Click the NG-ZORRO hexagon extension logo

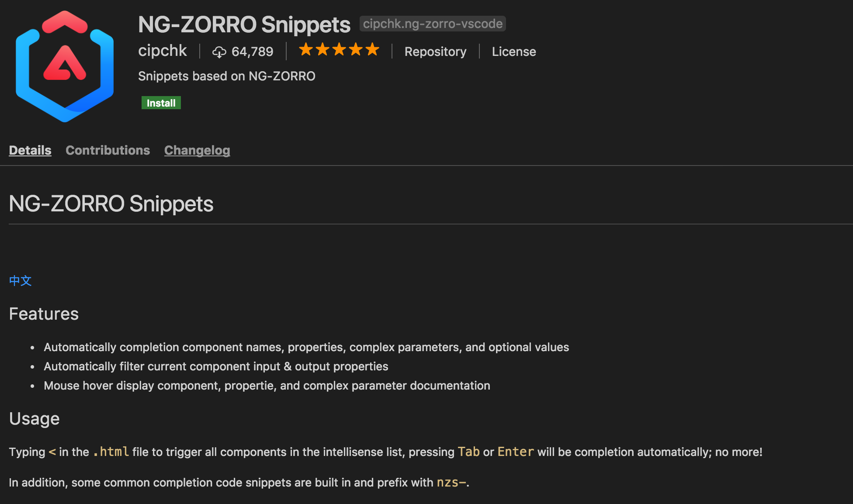click(65, 66)
